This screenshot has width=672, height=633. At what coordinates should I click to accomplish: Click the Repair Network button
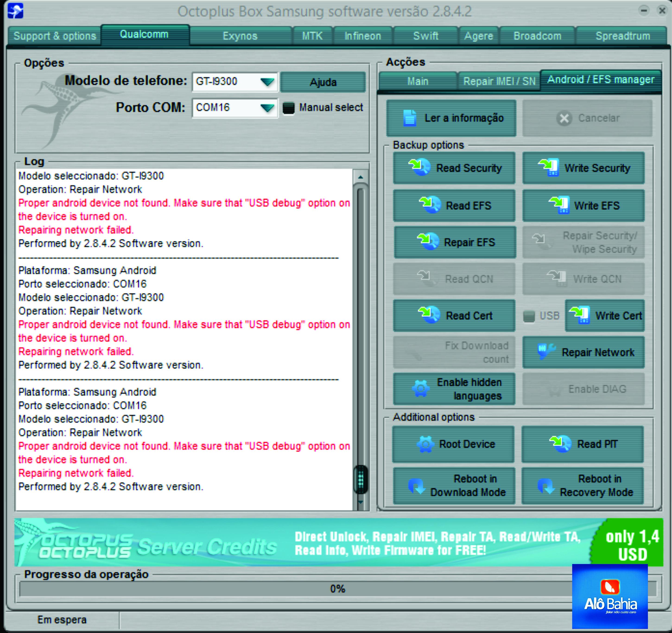[x=583, y=352]
